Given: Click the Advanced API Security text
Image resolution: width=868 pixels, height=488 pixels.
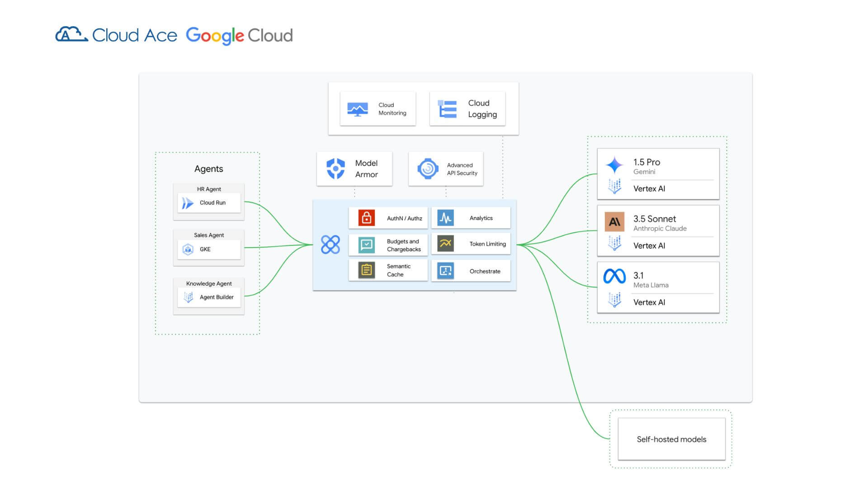Looking at the screenshot, I should (462, 169).
